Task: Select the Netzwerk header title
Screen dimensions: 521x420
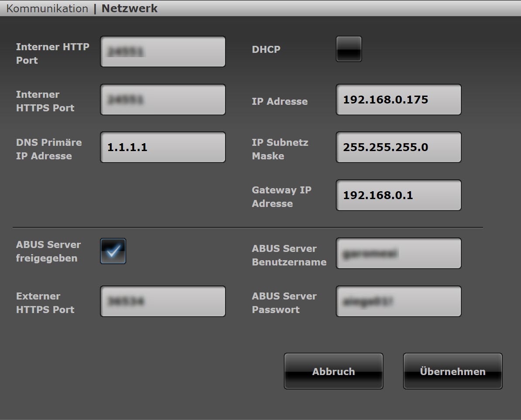Action: pos(129,8)
